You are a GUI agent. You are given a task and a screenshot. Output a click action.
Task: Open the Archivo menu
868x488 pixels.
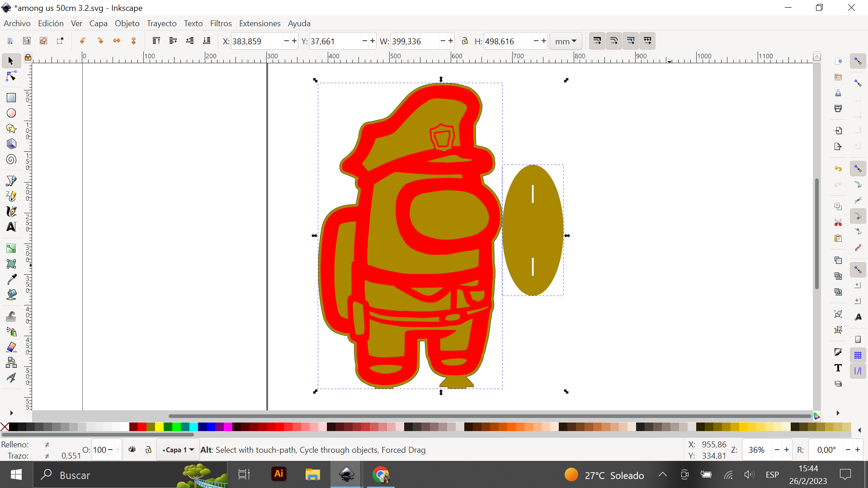pos(17,23)
